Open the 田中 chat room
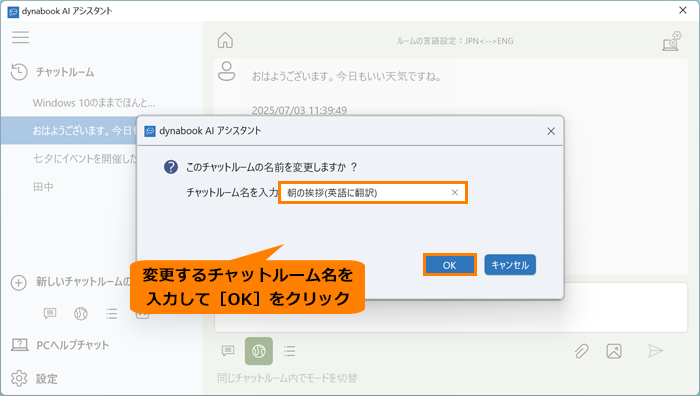This screenshot has height=396, width=700. (43, 187)
